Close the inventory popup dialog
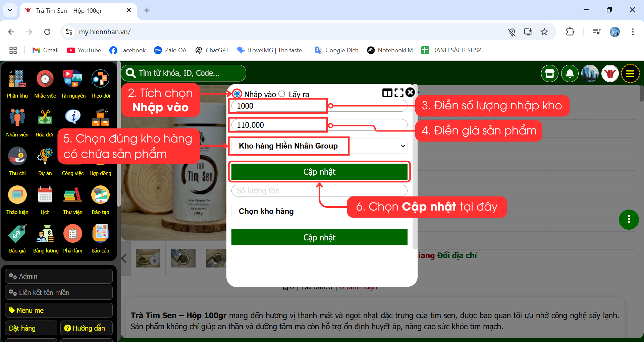The height and width of the screenshot is (342, 644). (410, 92)
